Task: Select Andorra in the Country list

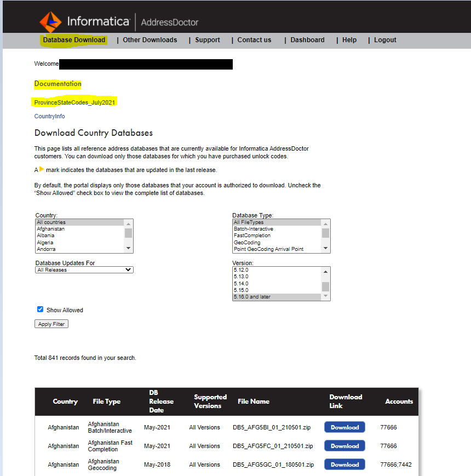Action: pyautogui.click(x=80, y=249)
